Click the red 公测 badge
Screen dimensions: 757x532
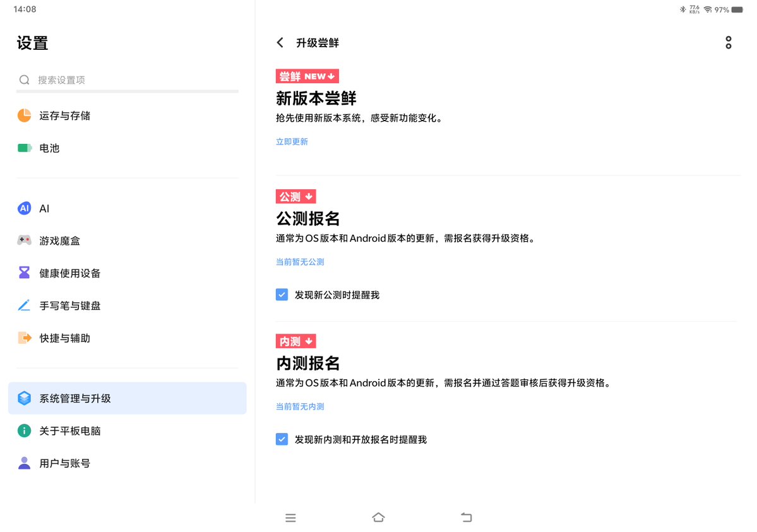tap(295, 196)
